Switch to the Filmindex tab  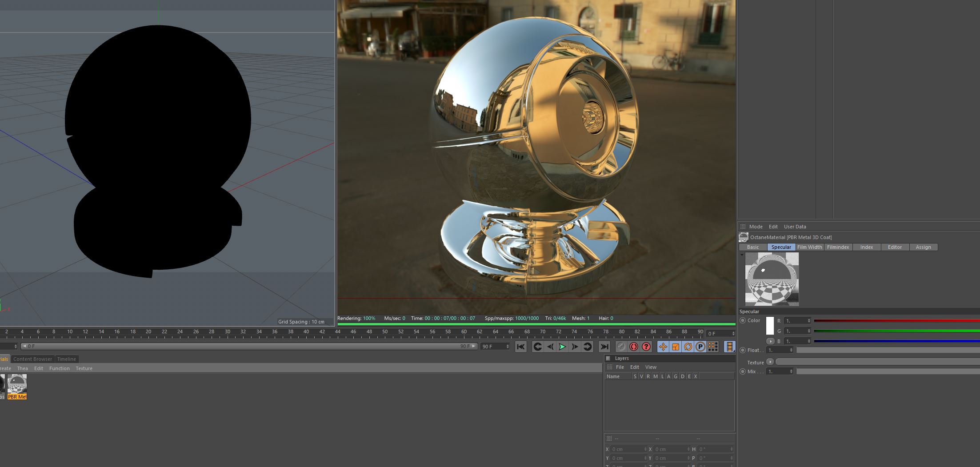pyautogui.click(x=838, y=247)
